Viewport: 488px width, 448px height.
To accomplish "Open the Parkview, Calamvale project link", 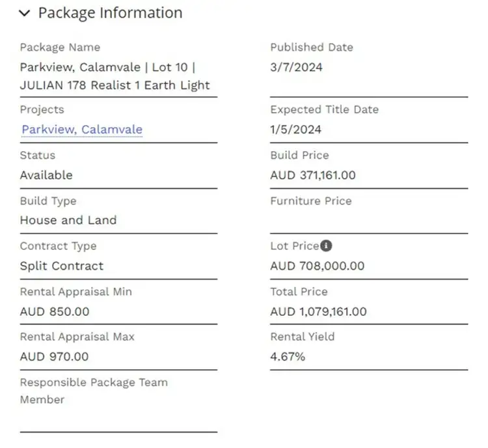I will coord(82,130).
